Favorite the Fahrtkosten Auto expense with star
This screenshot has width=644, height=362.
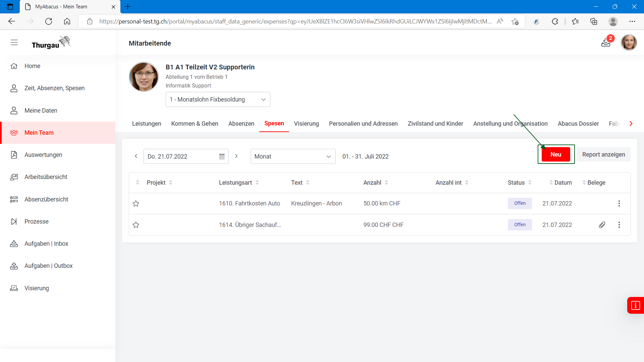[136, 203]
